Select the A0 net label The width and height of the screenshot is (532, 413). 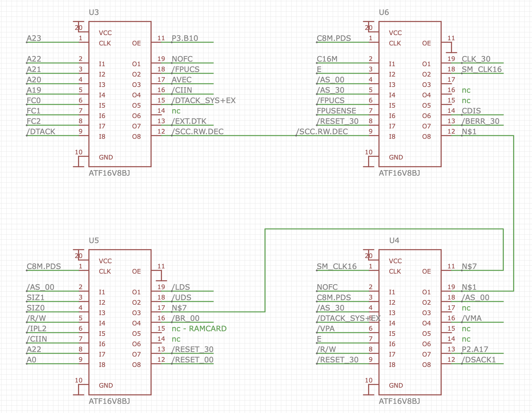pos(31,360)
